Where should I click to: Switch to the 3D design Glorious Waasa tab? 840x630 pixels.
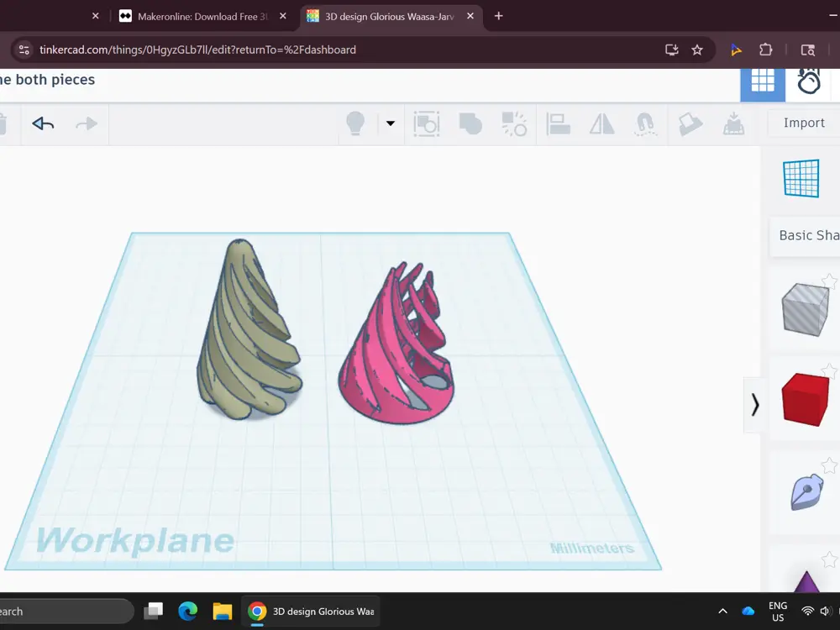pyautogui.click(x=390, y=17)
